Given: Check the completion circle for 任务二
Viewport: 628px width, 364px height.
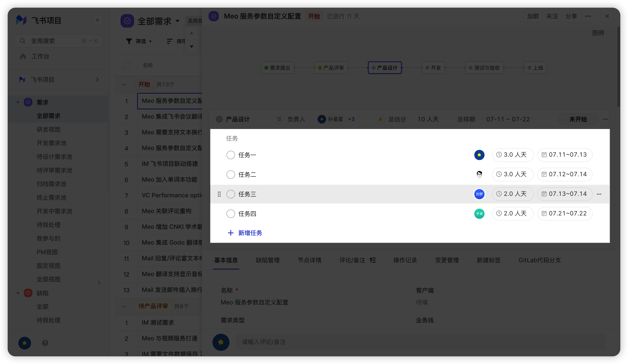Looking at the screenshot, I should 231,174.
